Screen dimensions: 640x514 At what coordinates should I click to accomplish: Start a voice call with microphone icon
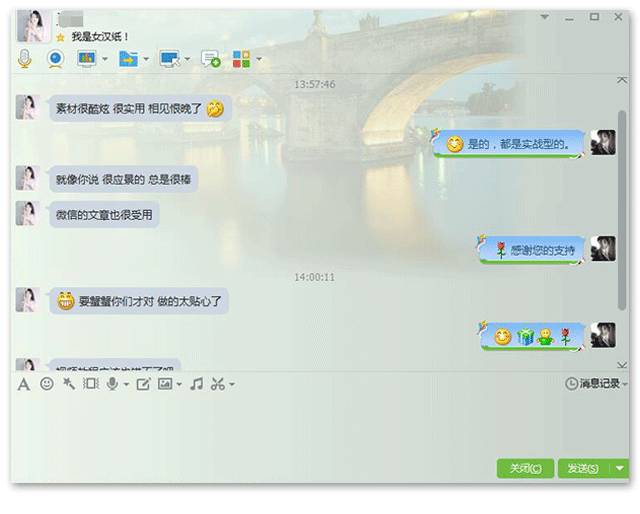point(25,59)
